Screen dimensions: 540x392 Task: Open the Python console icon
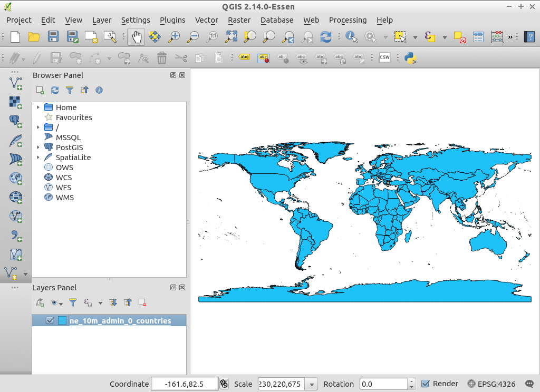click(x=410, y=58)
